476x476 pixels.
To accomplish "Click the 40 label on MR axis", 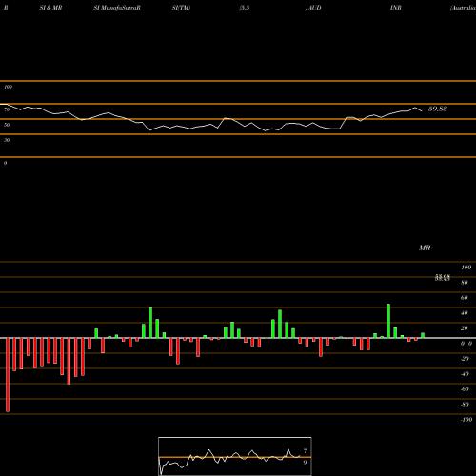I will (x=465, y=313).
